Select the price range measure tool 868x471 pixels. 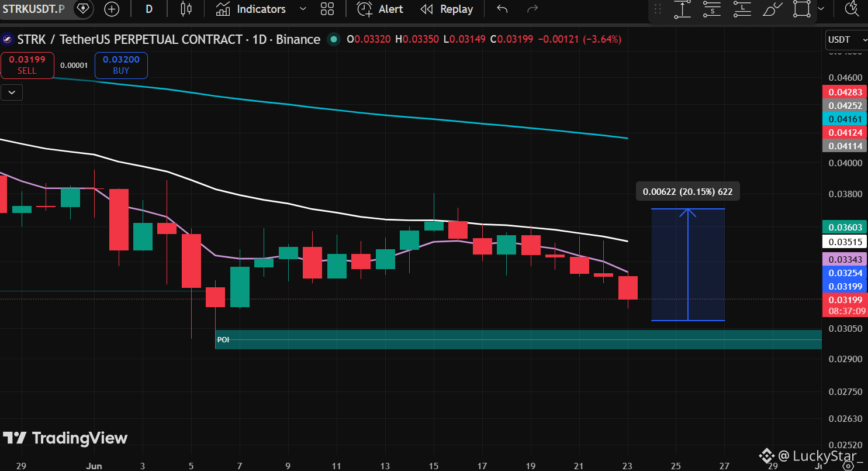pyautogui.click(x=682, y=9)
